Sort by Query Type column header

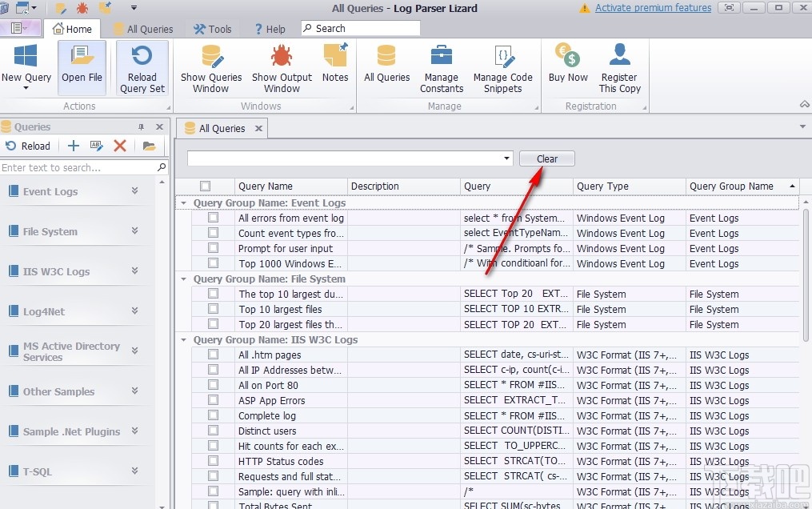tap(629, 186)
